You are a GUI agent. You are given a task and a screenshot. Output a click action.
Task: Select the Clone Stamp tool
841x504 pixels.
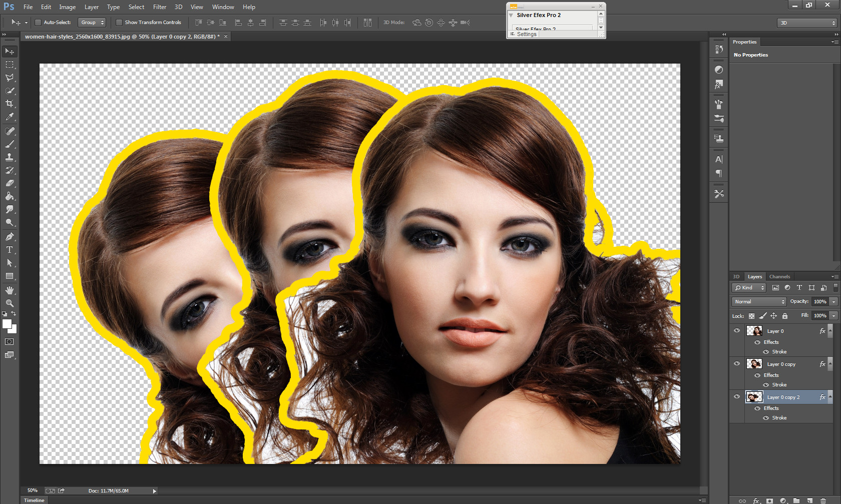pos(10,157)
